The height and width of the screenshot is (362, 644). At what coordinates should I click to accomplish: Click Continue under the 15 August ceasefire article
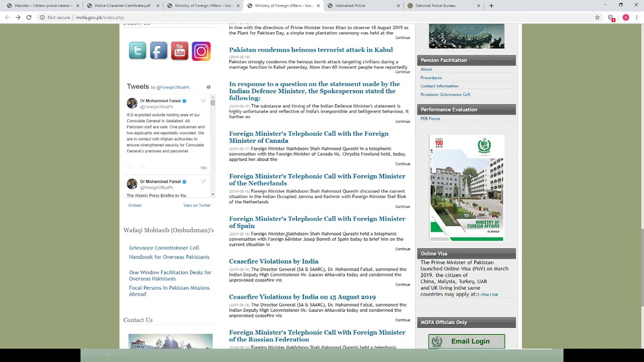(x=403, y=320)
